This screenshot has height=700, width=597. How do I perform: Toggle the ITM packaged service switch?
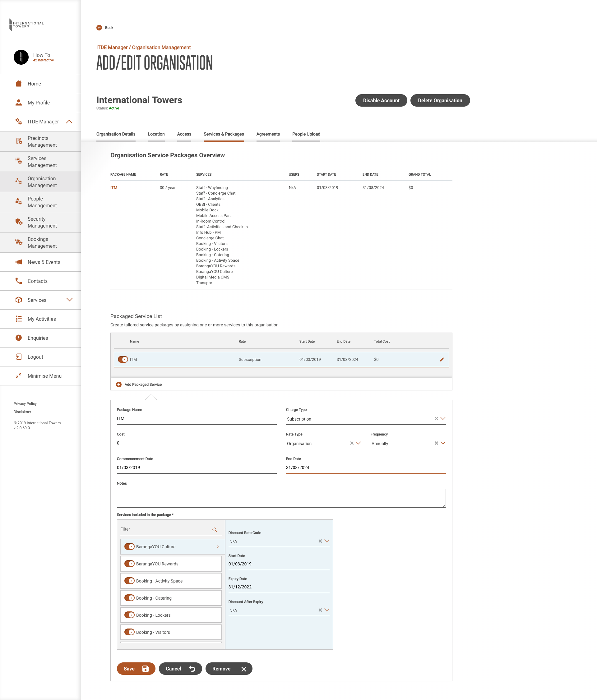coord(123,359)
